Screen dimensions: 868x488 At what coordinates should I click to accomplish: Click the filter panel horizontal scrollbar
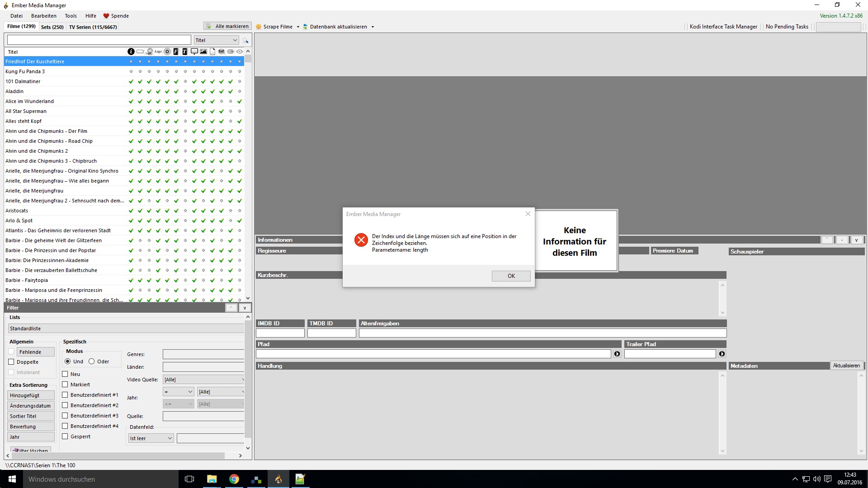(124, 455)
